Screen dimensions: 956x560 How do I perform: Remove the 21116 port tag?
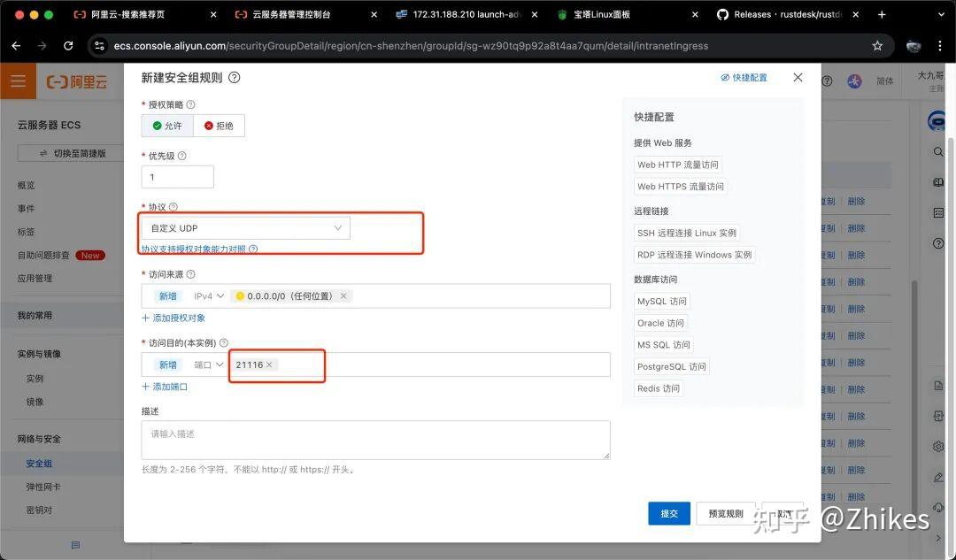(269, 364)
